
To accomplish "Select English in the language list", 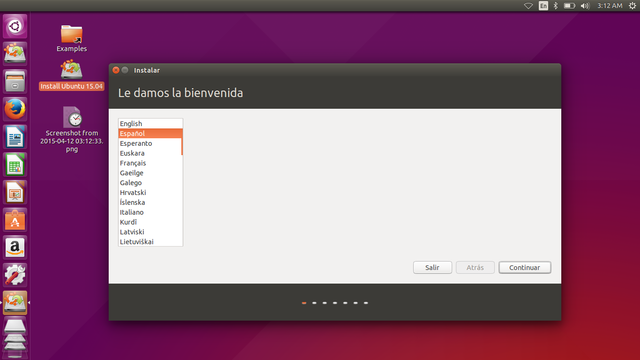I will [x=150, y=124].
